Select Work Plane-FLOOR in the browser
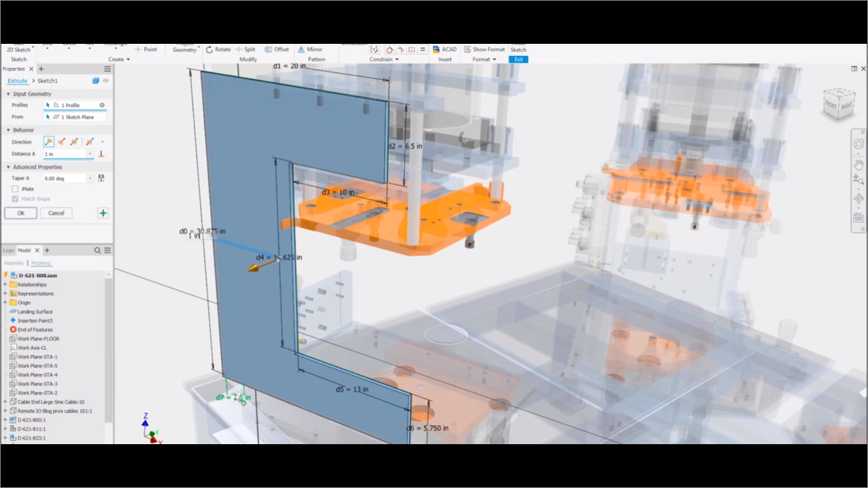Viewport: 868px width, 488px height. click(38, 339)
